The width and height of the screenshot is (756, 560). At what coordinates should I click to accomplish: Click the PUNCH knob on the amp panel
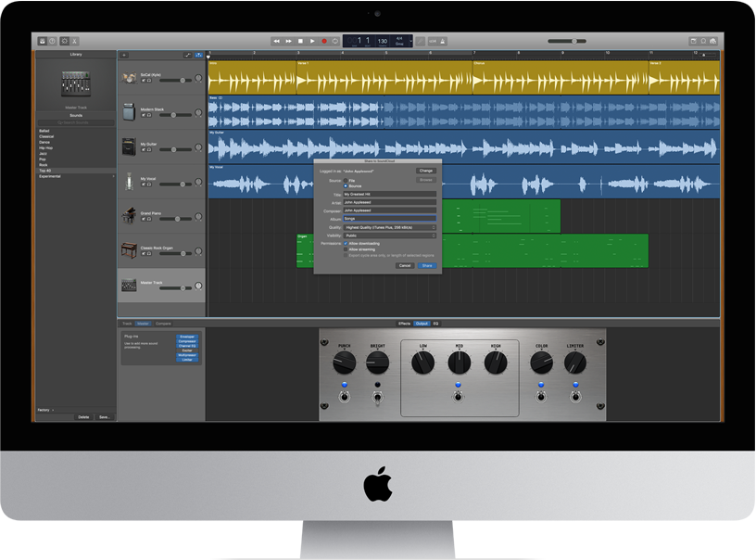coord(345,363)
